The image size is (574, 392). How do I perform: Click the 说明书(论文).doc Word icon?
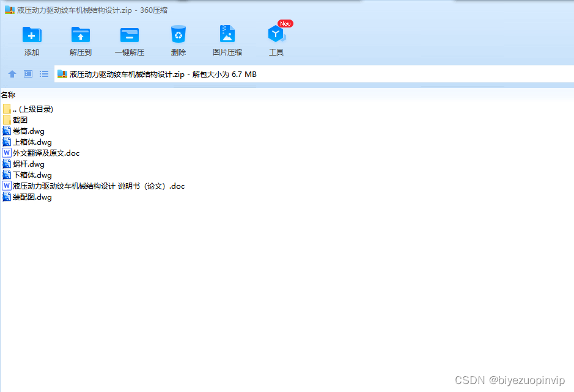[7, 186]
